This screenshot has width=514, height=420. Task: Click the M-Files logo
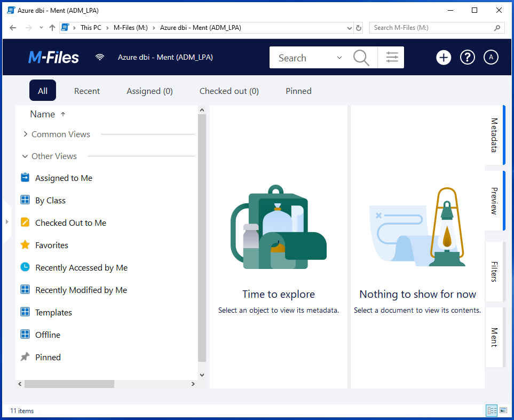tap(53, 58)
